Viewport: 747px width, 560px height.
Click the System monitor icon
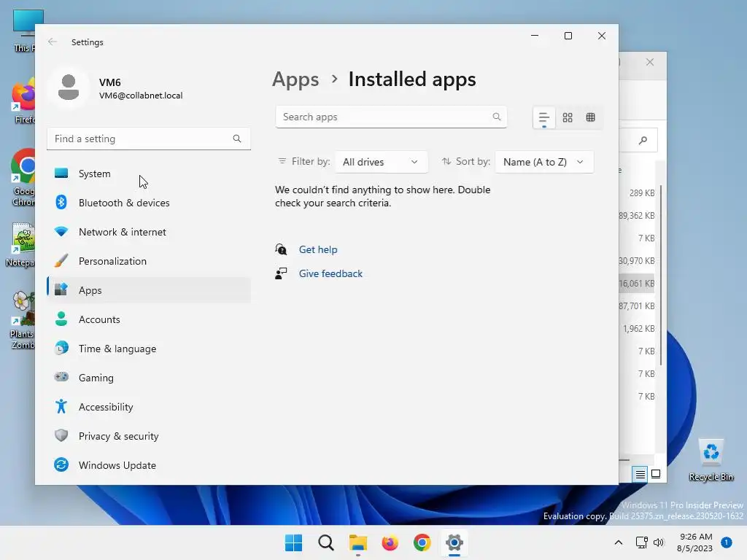pyautogui.click(x=61, y=174)
